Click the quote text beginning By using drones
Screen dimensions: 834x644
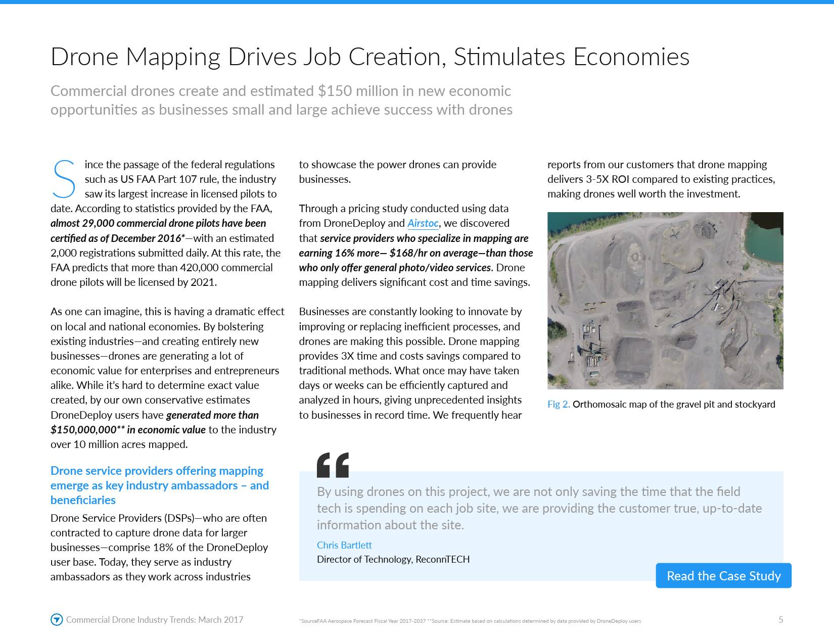tap(539, 508)
